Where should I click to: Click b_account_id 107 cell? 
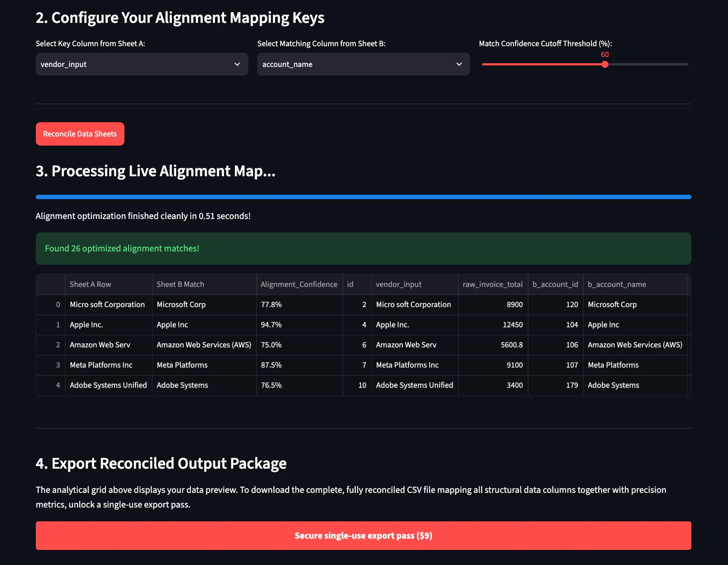pos(555,365)
